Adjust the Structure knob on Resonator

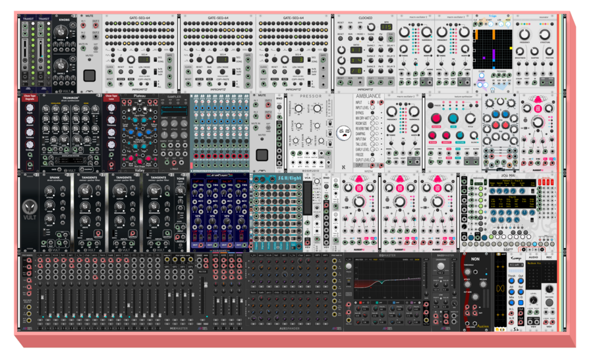coord(545,35)
